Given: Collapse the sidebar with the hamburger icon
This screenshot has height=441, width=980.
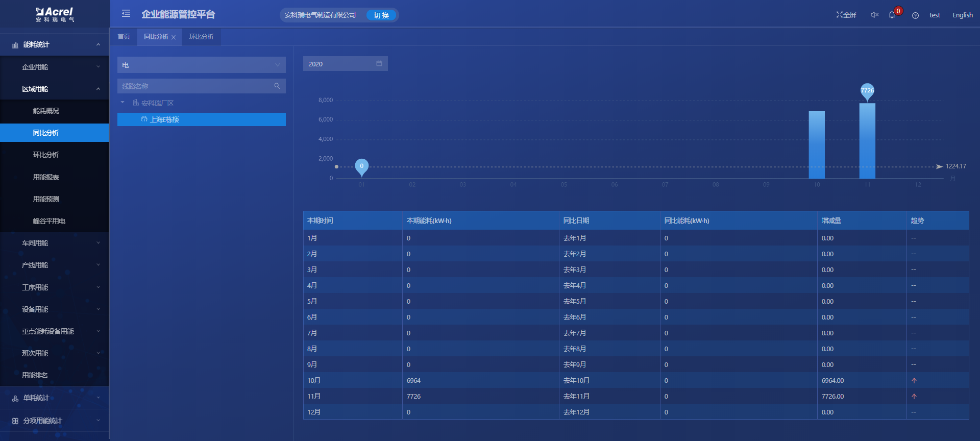Looking at the screenshot, I should pos(126,14).
